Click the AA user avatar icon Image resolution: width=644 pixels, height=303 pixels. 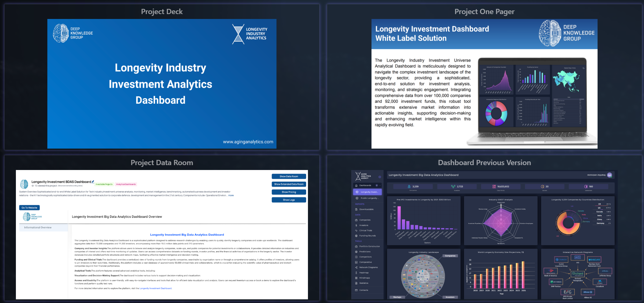pos(609,175)
